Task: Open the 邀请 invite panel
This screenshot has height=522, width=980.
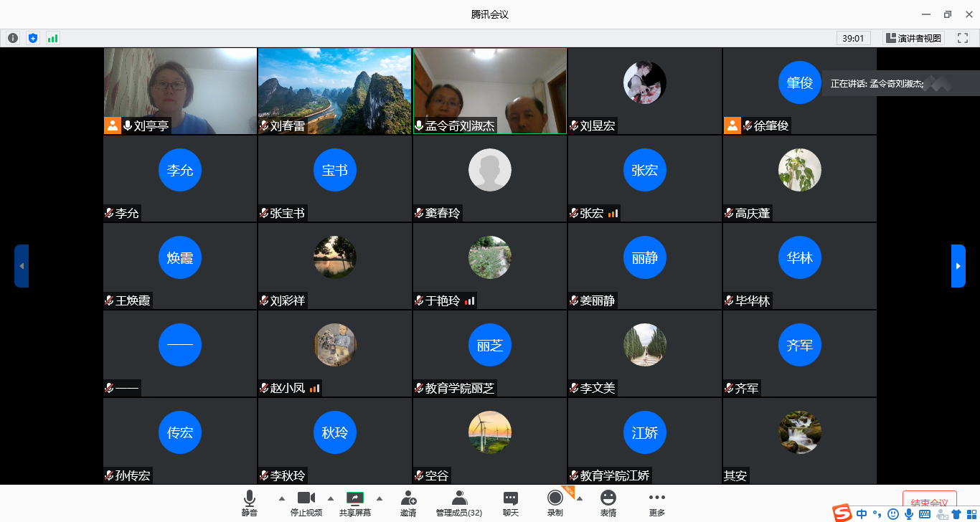Action: pos(408,503)
